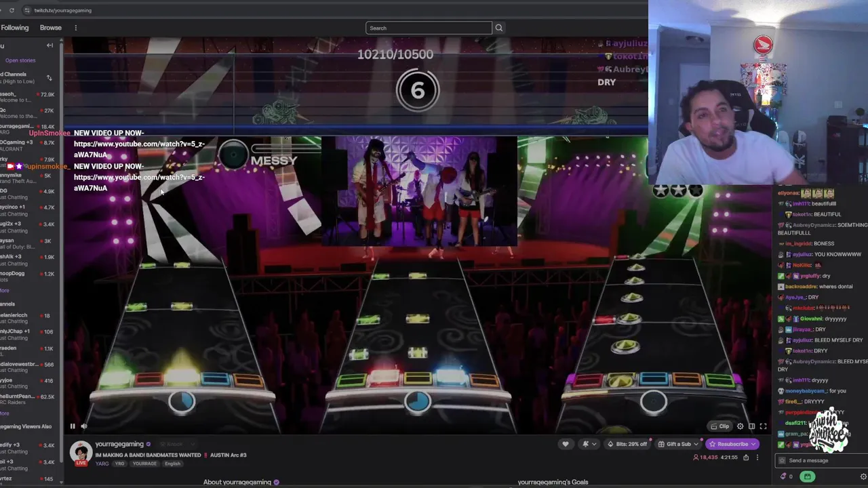Click the Giovahni chat username
868x488 pixels.
(x=811, y=319)
